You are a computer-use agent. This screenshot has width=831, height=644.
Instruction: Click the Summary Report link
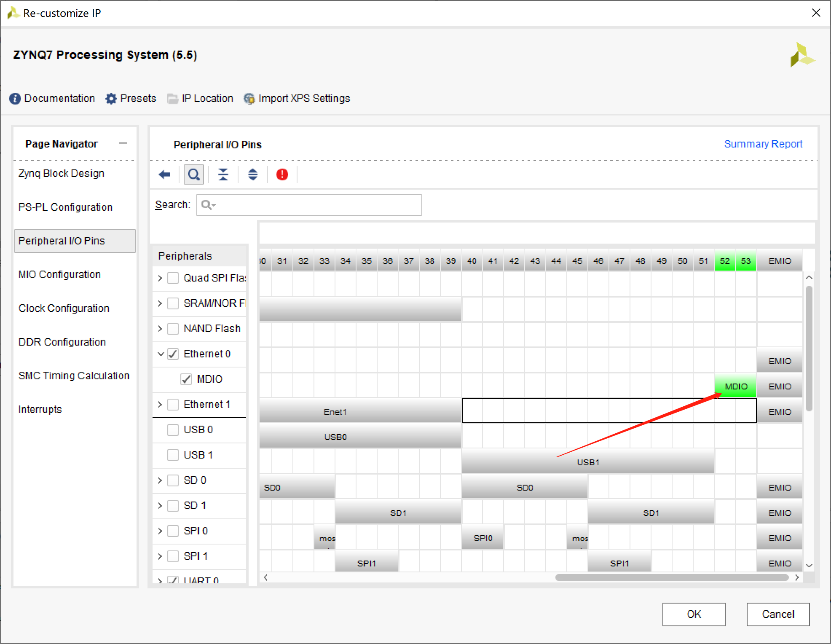click(763, 144)
